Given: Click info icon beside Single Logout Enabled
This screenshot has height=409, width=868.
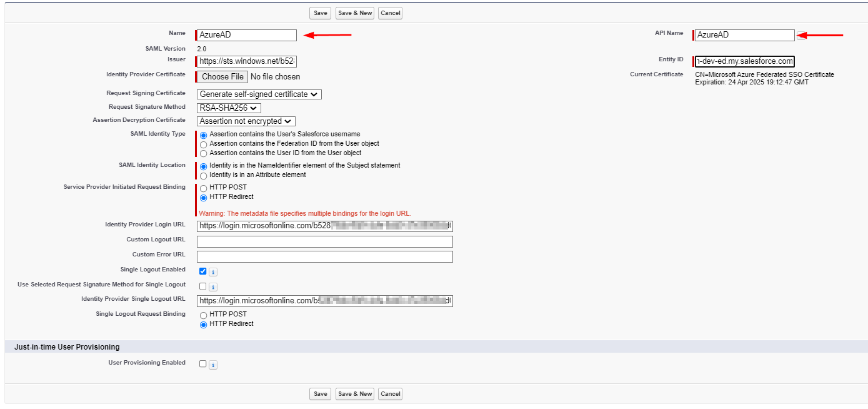Looking at the screenshot, I should [213, 272].
